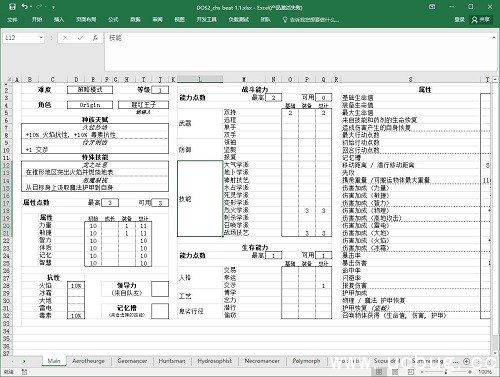
Task: Switch to Normal view in status bar
Action: coord(379,371)
